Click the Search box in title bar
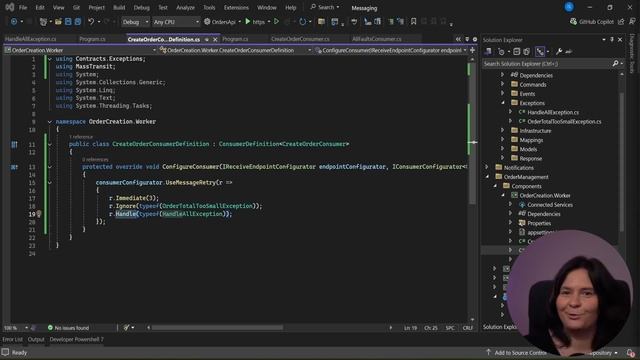 [x=325, y=7]
